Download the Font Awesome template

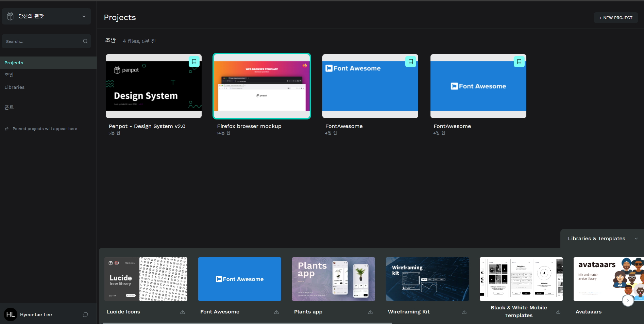point(276,312)
